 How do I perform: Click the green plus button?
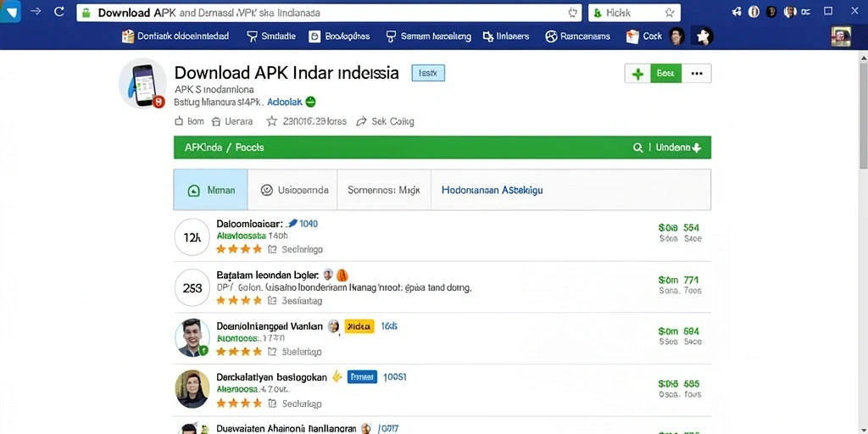(x=637, y=74)
